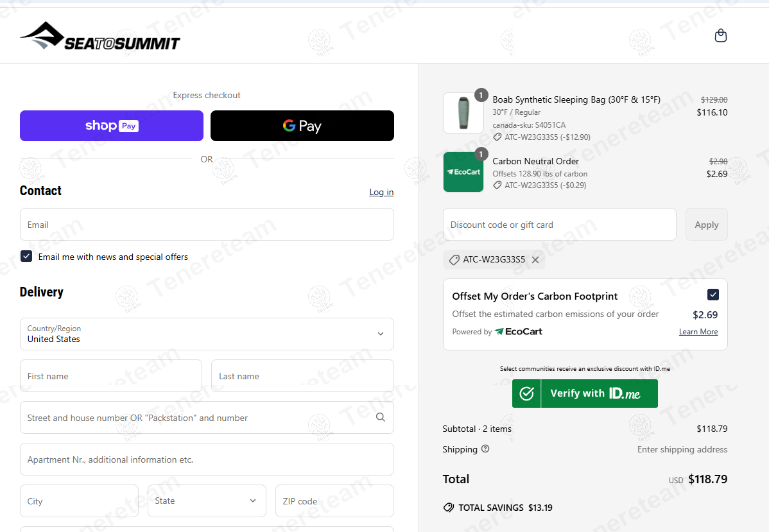Expand the Country/Region dropdown

207,334
